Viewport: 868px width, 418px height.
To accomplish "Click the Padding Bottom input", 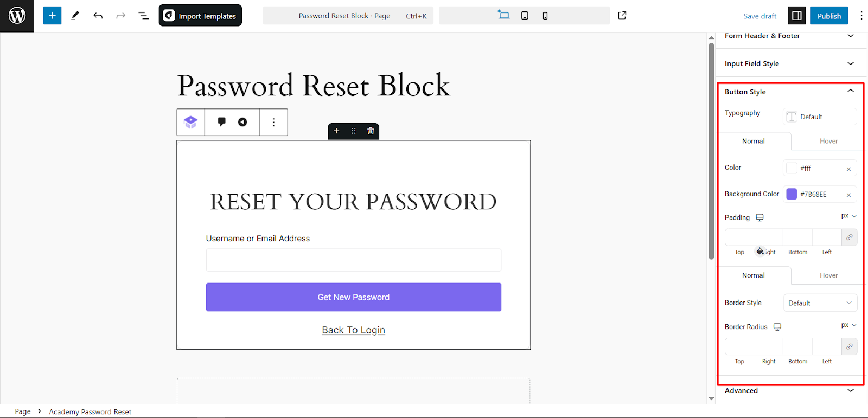I will click(x=797, y=237).
